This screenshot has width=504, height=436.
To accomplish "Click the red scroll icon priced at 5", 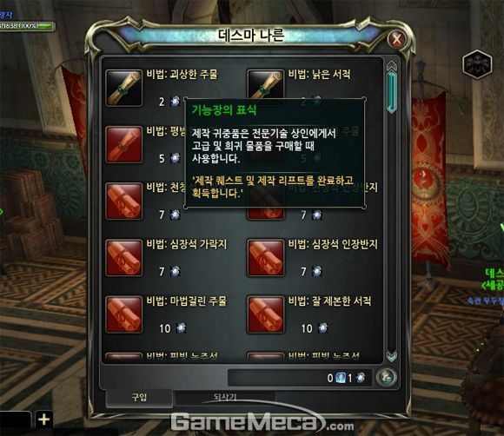I will (x=123, y=144).
